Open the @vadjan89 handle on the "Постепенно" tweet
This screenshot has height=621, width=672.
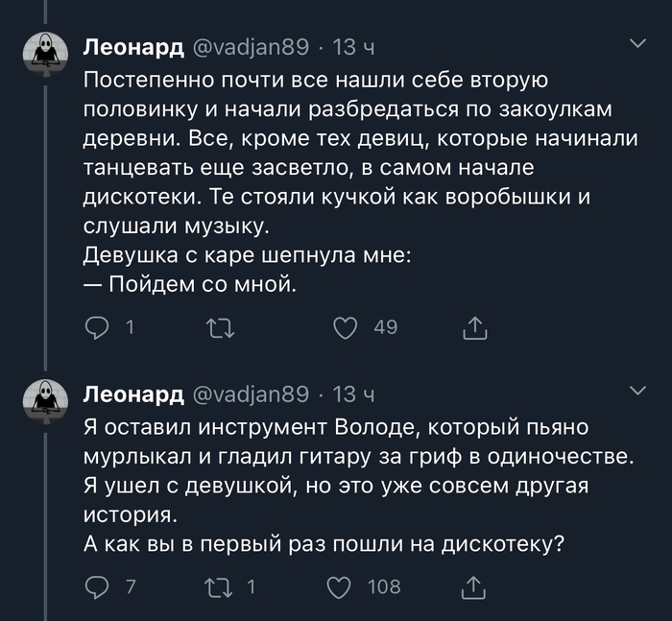253,46
